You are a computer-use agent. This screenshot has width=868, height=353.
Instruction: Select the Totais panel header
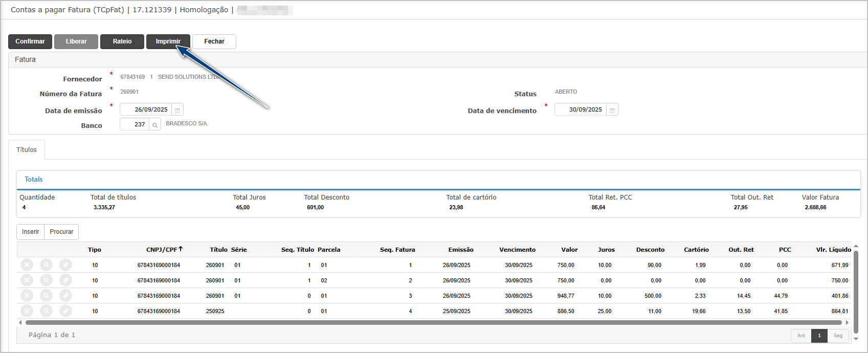tap(34, 180)
